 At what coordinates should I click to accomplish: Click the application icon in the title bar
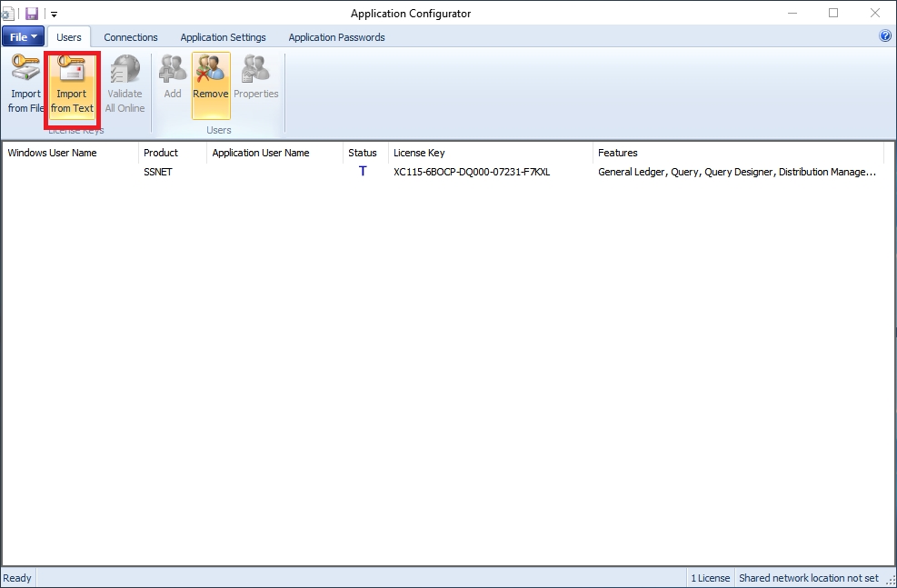pyautogui.click(x=9, y=14)
